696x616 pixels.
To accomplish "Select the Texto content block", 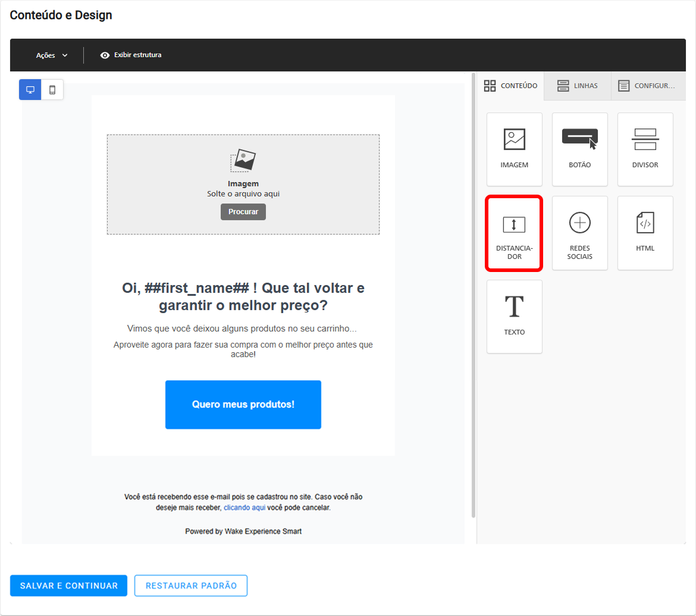I will click(x=514, y=317).
